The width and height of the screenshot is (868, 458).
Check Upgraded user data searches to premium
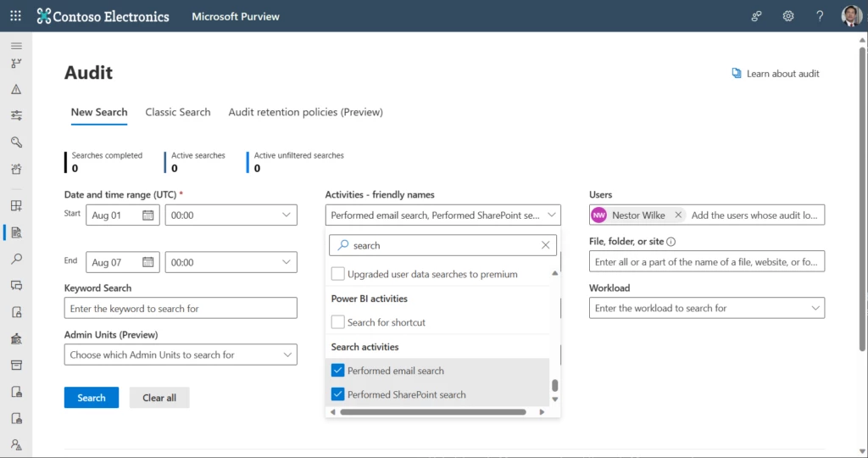tap(337, 274)
